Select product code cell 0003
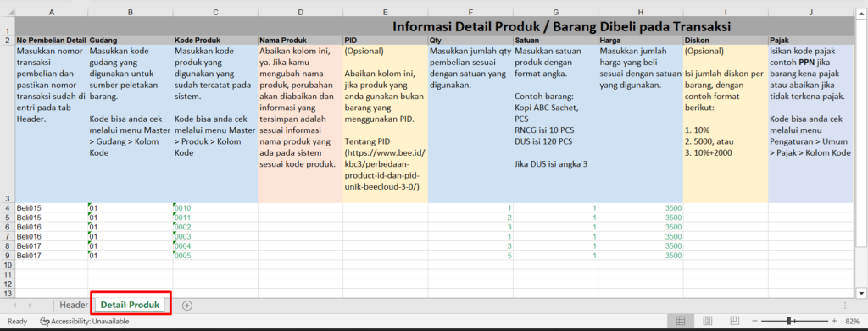The height and width of the screenshot is (331, 868). pyautogui.click(x=215, y=236)
